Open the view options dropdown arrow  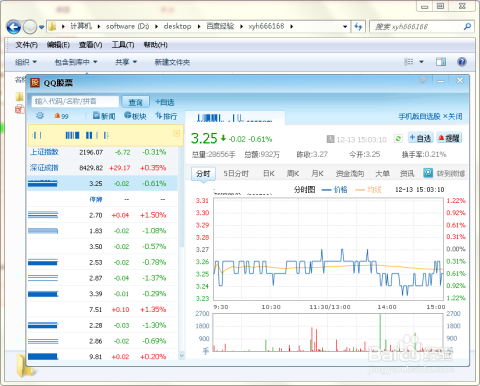[421, 62]
